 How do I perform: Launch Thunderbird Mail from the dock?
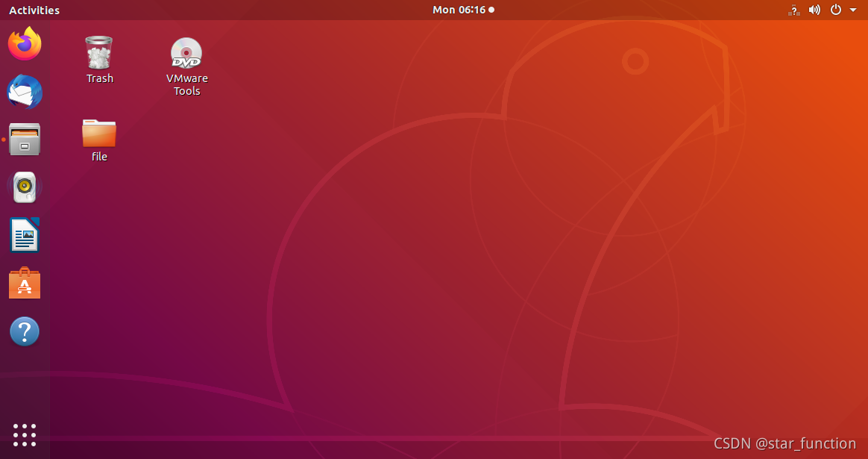pyautogui.click(x=25, y=92)
